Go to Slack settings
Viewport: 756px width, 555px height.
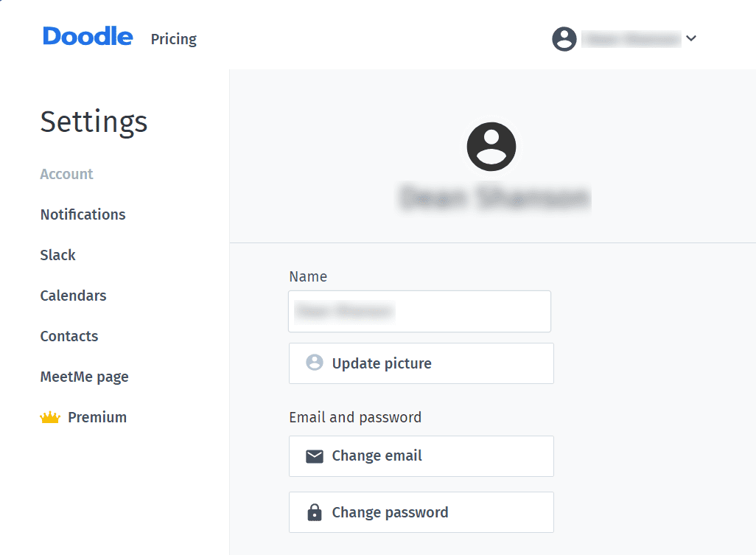coord(58,255)
